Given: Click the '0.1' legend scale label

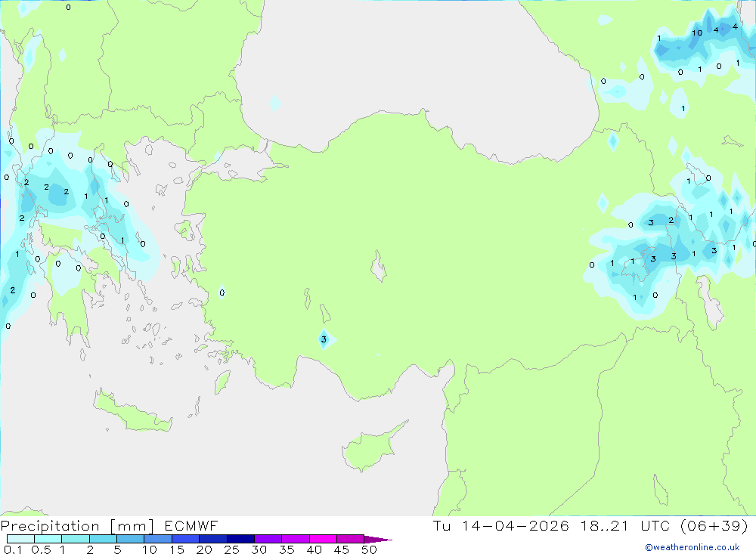Looking at the screenshot, I should pyautogui.click(x=13, y=549).
